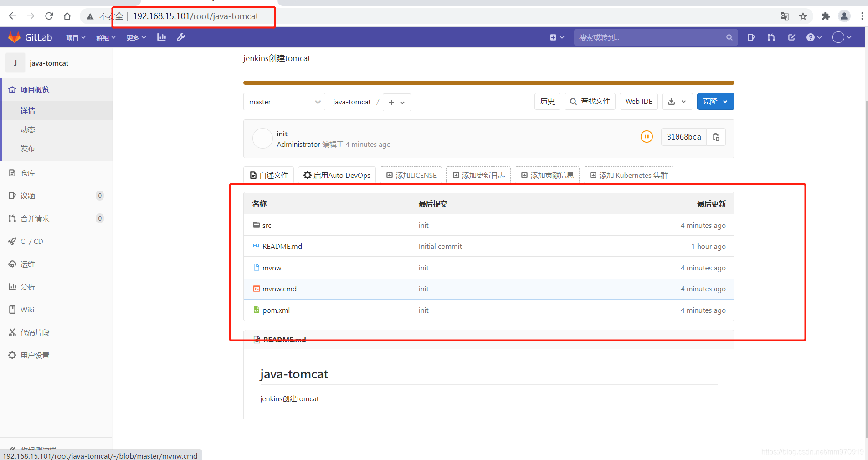Open the analytics chart icon in navbar
The image size is (868, 460).
point(161,37)
